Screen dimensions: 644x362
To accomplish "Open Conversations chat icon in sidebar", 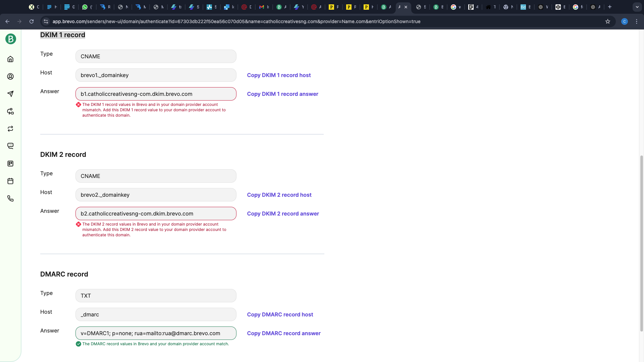I will click(x=10, y=146).
